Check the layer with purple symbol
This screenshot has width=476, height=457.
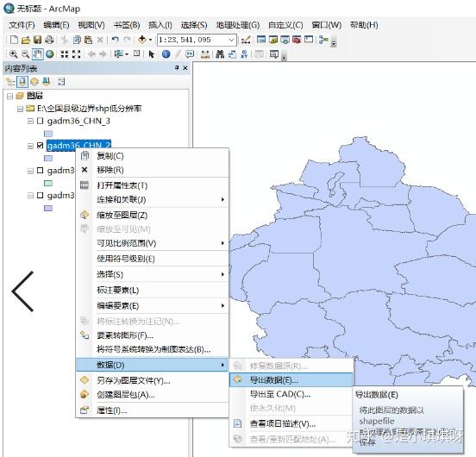[x=40, y=195]
